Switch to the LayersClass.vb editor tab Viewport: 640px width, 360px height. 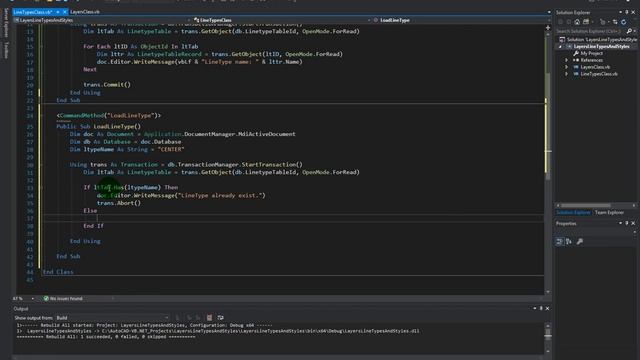tap(85, 12)
